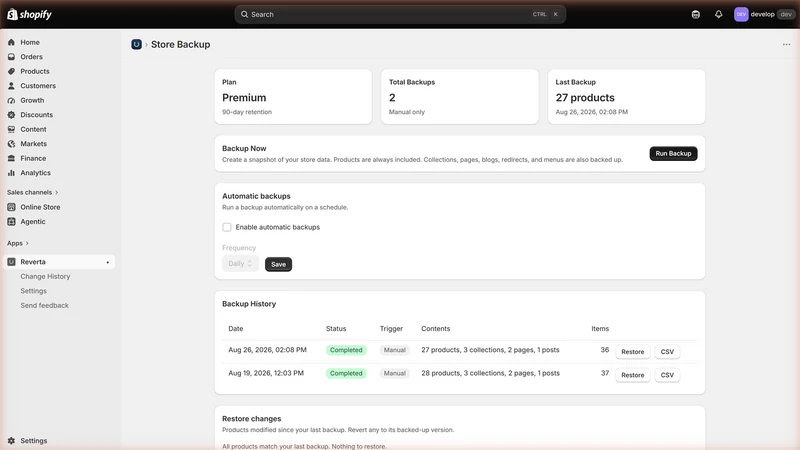Click the Run Backup button

pos(673,154)
